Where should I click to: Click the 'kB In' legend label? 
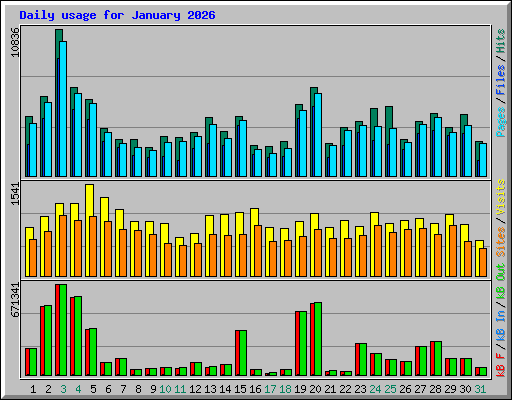pyautogui.click(x=501, y=325)
